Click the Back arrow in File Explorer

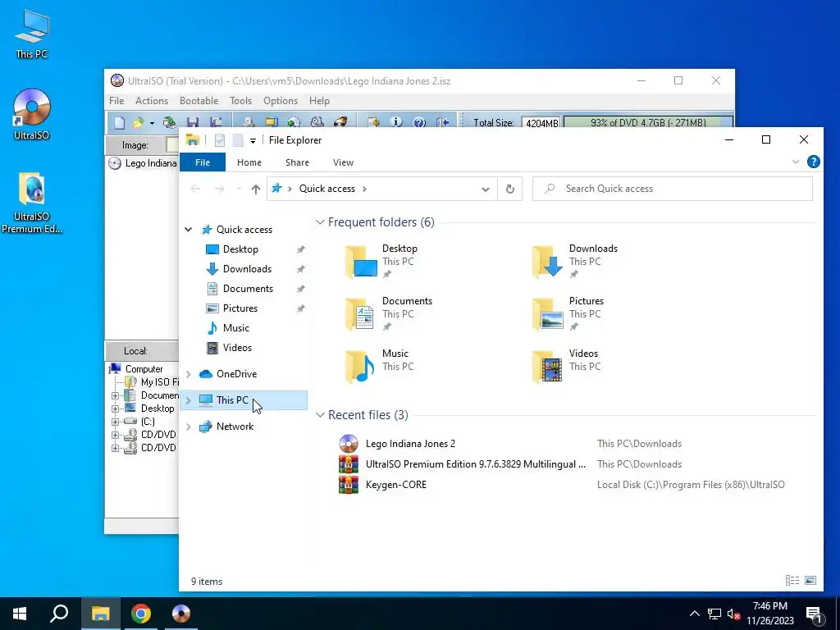pos(195,189)
